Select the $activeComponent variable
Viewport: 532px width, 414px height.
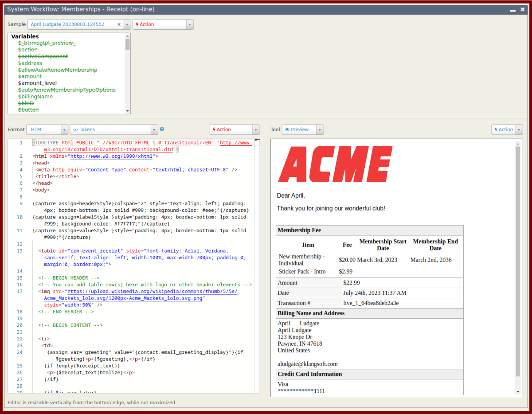(x=43, y=56)
